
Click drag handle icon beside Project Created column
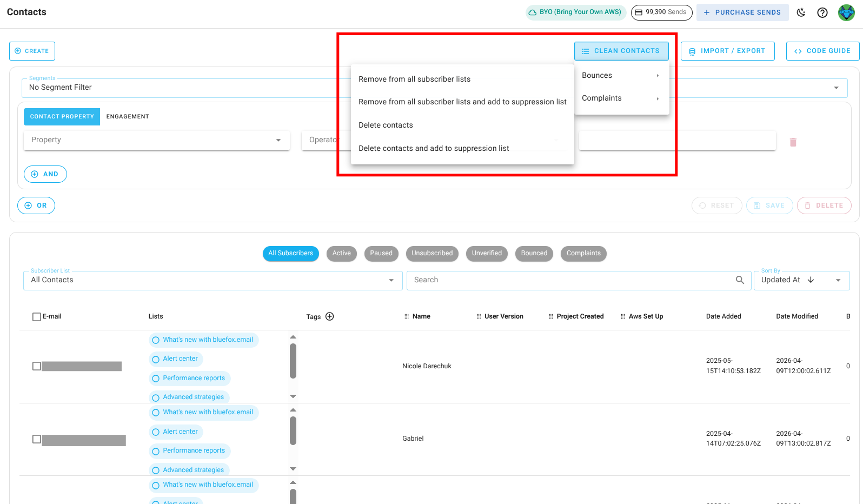click(551, 316)
